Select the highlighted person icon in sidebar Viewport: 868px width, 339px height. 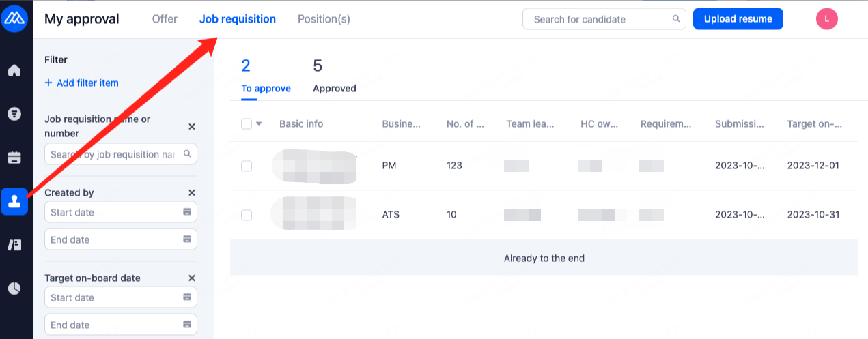[14, 201]
